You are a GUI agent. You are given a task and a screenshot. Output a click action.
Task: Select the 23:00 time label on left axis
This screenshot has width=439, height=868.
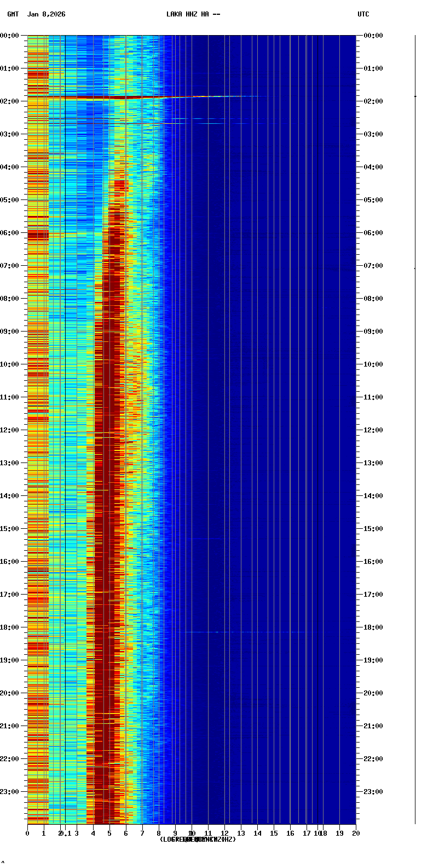tap(10, 792)
